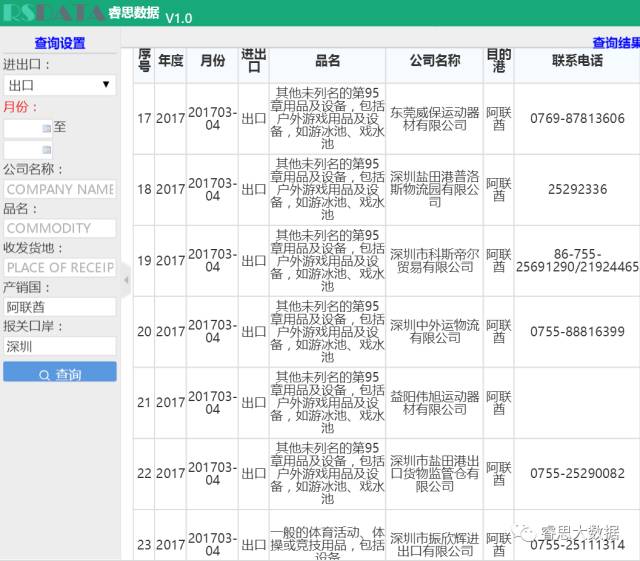This screenshot has width=640, height=561.
Task: Click phone number 0755-88816399
Action: (577, 332)
